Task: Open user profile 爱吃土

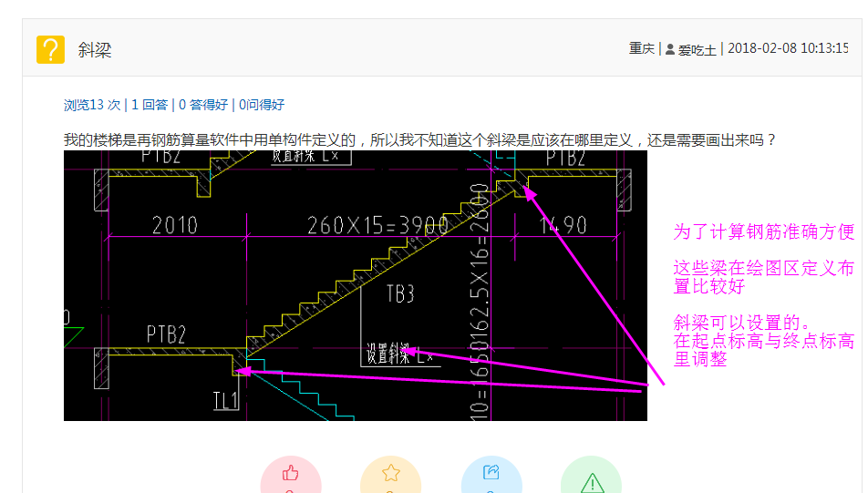Action: (x=697, y=50)
